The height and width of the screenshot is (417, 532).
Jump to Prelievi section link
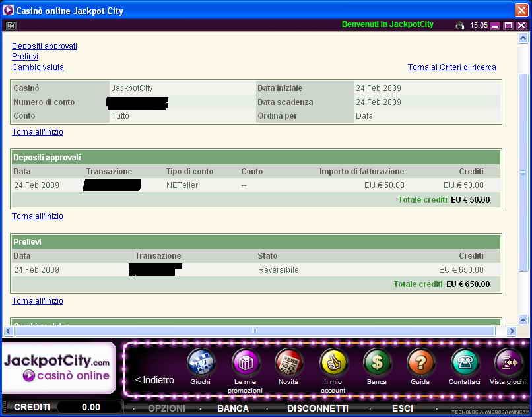click(x=25, y=57)
